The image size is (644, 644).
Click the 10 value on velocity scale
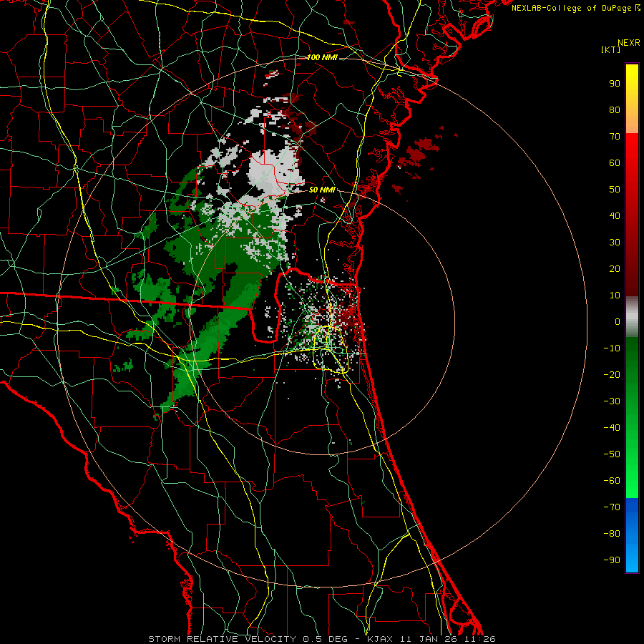coord(615,296)
